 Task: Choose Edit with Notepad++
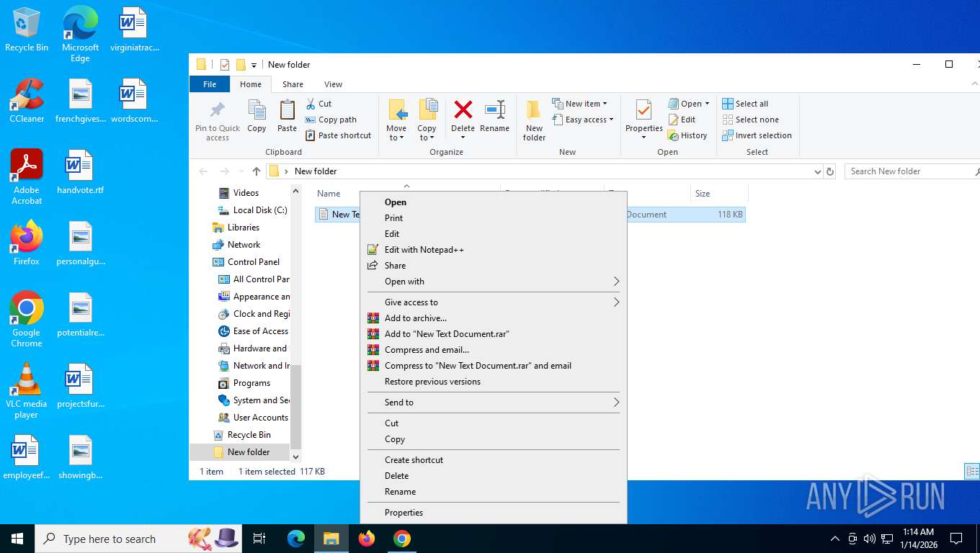tap(493, 250)
